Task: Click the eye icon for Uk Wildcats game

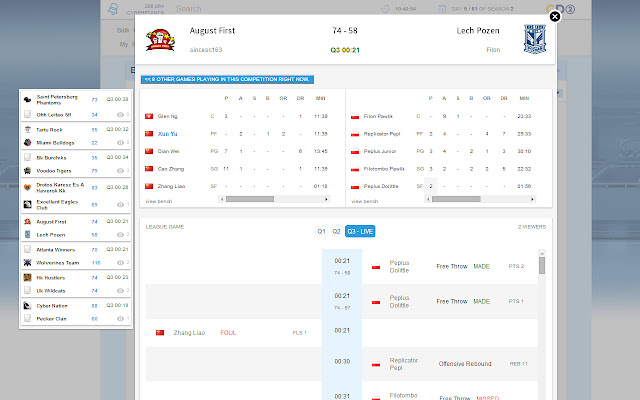Action: [x=120, y=291]
